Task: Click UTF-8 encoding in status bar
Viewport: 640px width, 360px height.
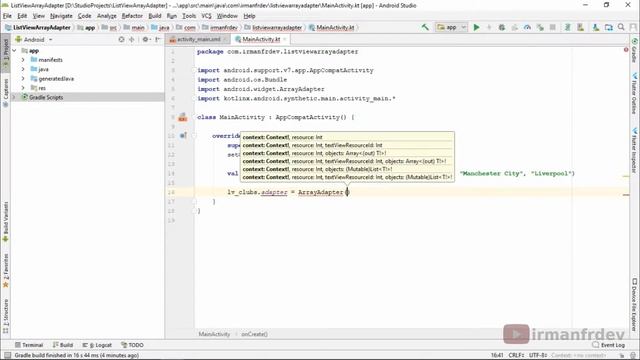Action: tap(538, 356)
